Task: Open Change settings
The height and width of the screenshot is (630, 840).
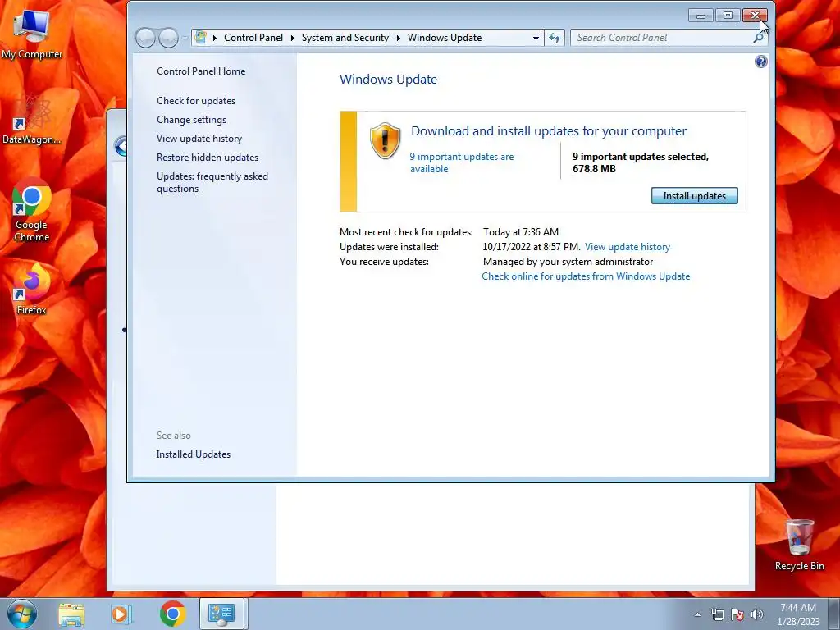Action: [191, 120]
